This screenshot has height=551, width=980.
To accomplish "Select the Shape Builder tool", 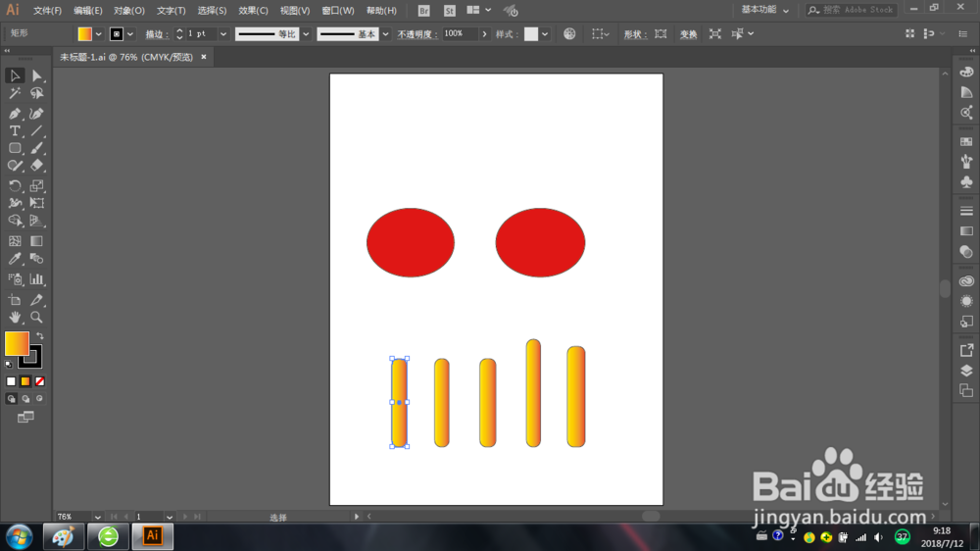I will click(x=15, y=221).
